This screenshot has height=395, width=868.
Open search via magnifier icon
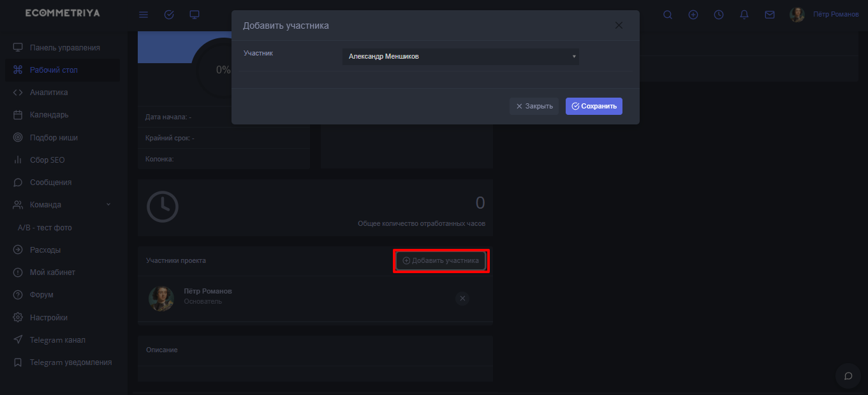668,15
